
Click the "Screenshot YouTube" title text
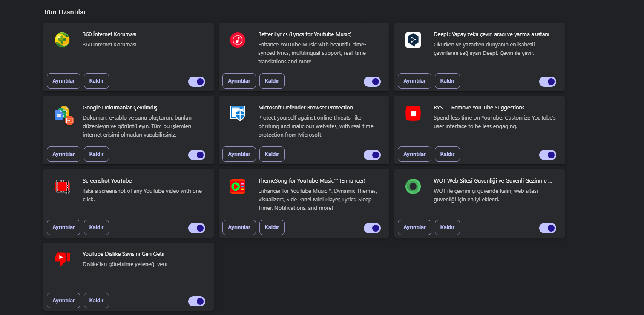107,180
